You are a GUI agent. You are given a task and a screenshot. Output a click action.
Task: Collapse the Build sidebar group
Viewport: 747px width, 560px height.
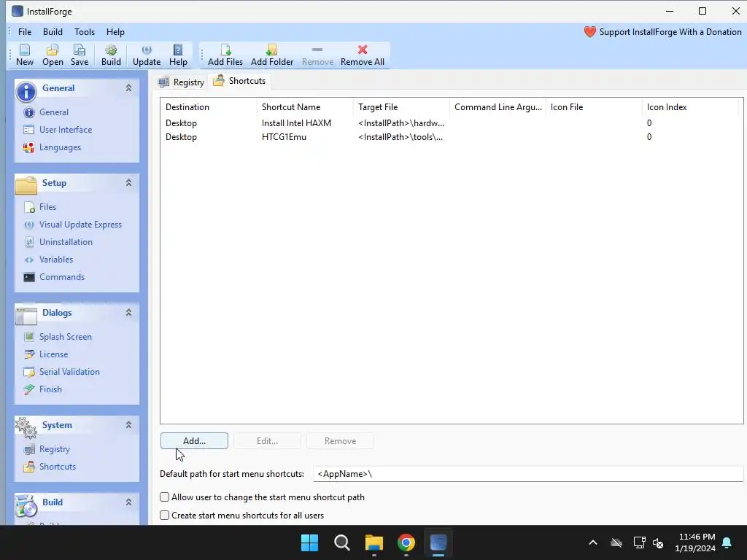pyautogui.click(x=128, y=502)
